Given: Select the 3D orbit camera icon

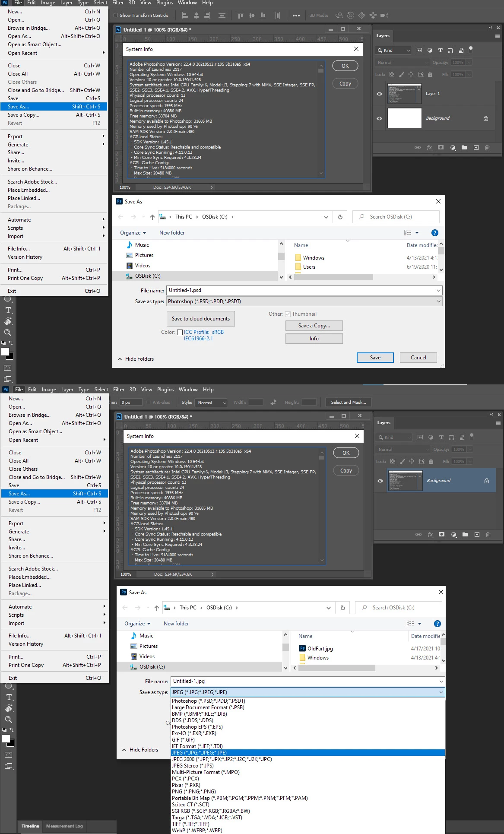Looking at the screenshot, I should pos(339,16).
